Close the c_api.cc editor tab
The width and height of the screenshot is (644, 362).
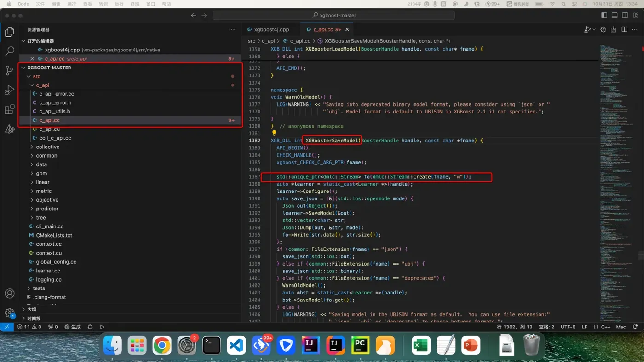[x=347, y=29]
